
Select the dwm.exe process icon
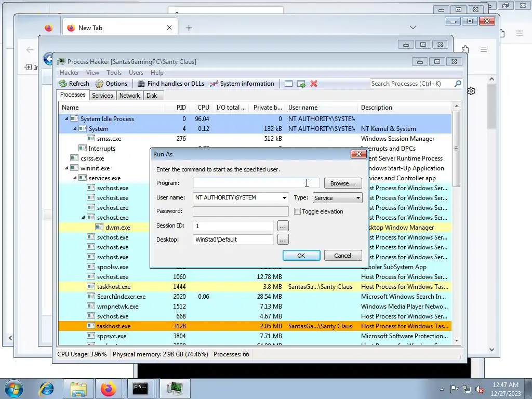point(99,228)
